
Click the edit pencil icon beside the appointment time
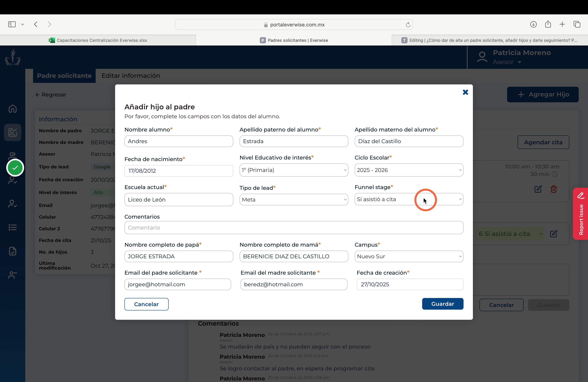click(x=538, y=189)
